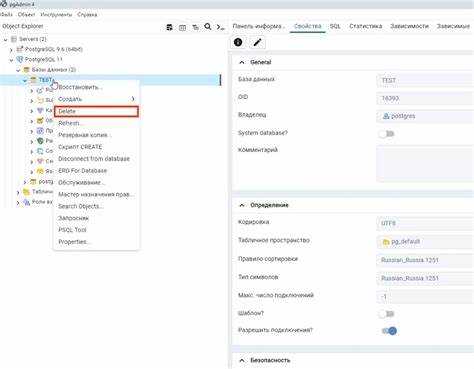Open the Справка menu
The width and height of the screenshot is (474, 369).
point(87,15)
